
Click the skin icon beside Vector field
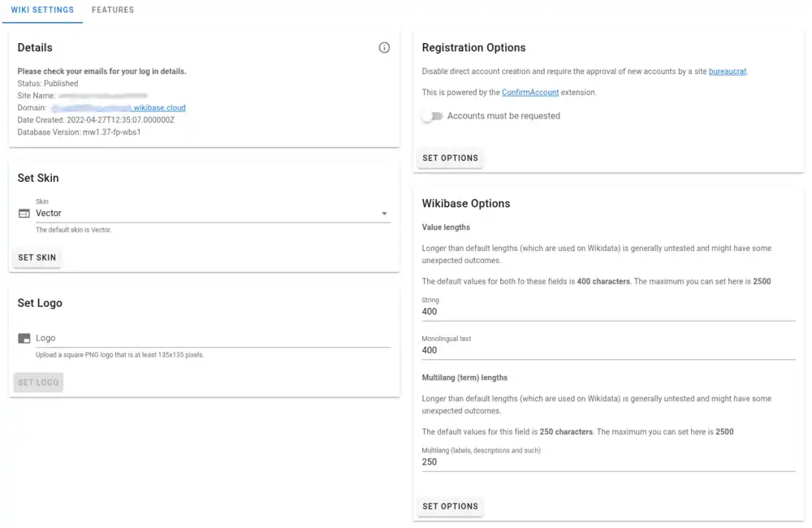[x=24, y=214]
